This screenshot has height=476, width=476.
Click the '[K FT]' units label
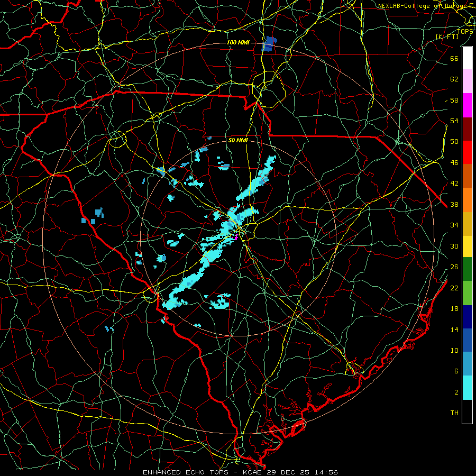447,36
